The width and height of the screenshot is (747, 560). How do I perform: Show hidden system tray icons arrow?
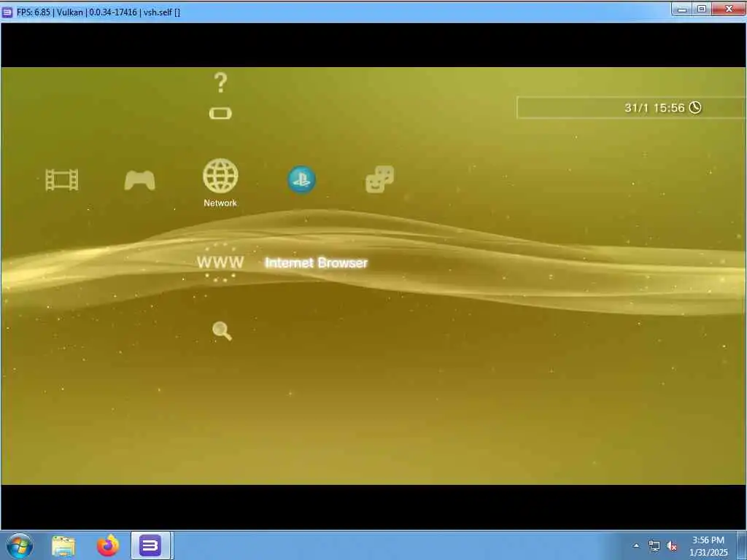[x=636, y=545]
